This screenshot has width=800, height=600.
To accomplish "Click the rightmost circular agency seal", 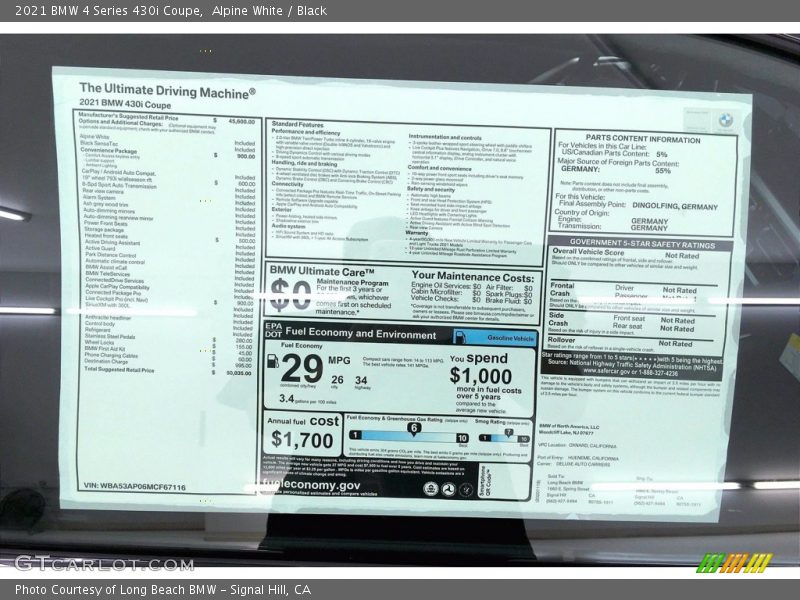I will pos(464,489).
